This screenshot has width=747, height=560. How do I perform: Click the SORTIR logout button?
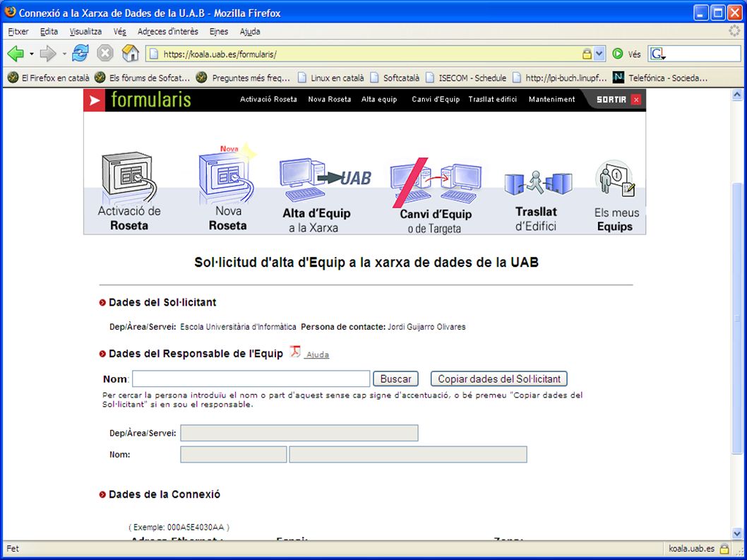(x=618, y=100)
